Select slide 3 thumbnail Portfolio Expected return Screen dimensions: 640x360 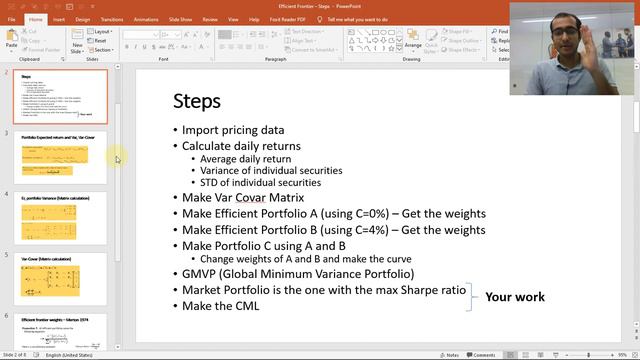pyautogui.click(x=60, y=158)
